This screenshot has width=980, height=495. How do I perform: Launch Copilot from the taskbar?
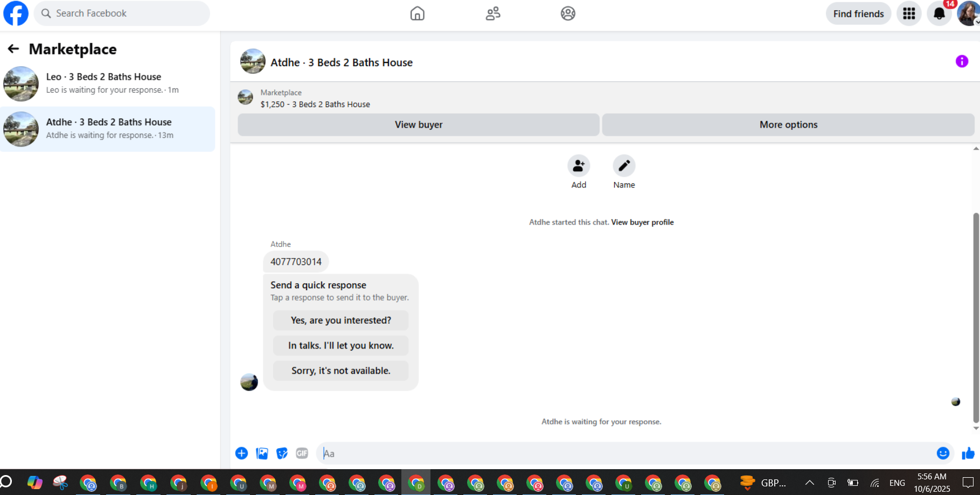35,482
